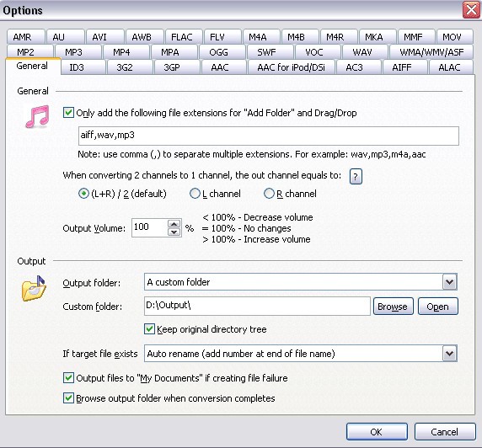Switch to the FLV tab
482x448 pixels.
click(222, 37)
